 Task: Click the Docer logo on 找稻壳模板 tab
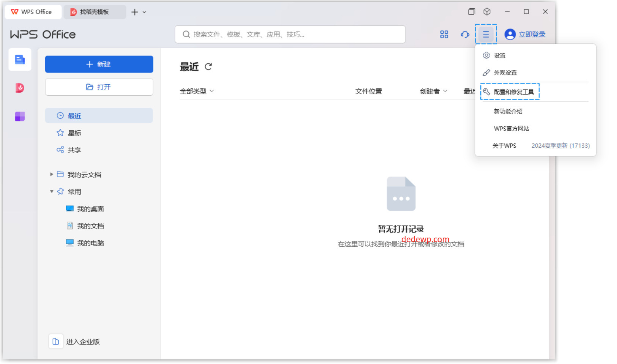(74, 12)
